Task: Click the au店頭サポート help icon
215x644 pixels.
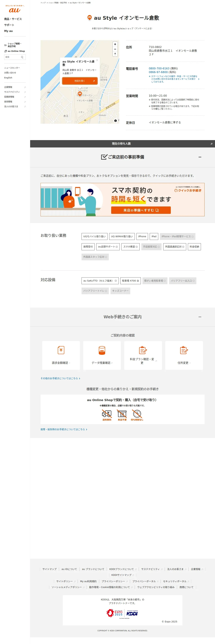Action: 117,247
